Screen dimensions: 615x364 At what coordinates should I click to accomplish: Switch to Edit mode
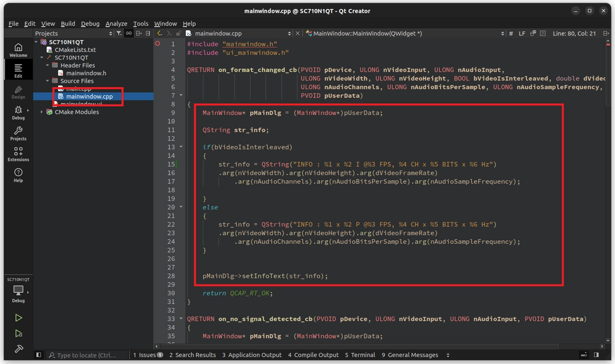pyautogui.click(x=18, y=70)
